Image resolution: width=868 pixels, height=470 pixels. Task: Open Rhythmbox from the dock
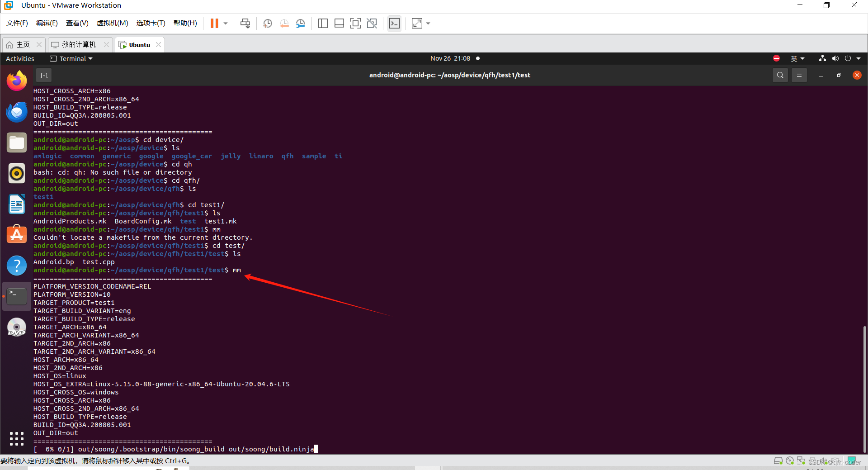[17, 173]
